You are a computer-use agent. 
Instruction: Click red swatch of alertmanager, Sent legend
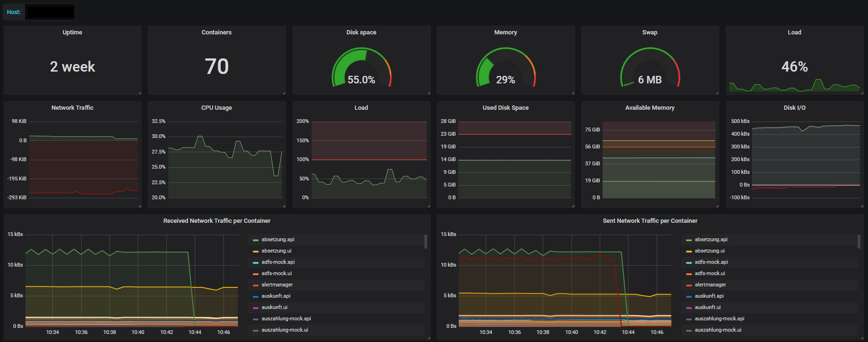pos(689,285)
